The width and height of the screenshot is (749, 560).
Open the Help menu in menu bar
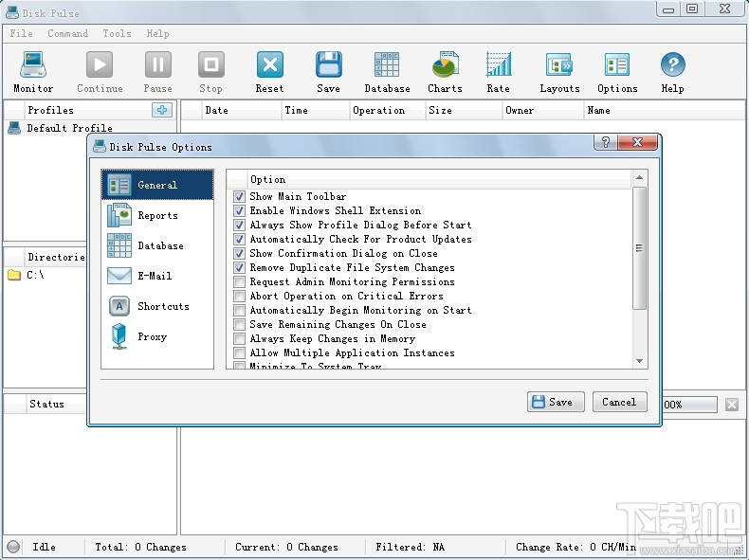[x=157, y=33]
